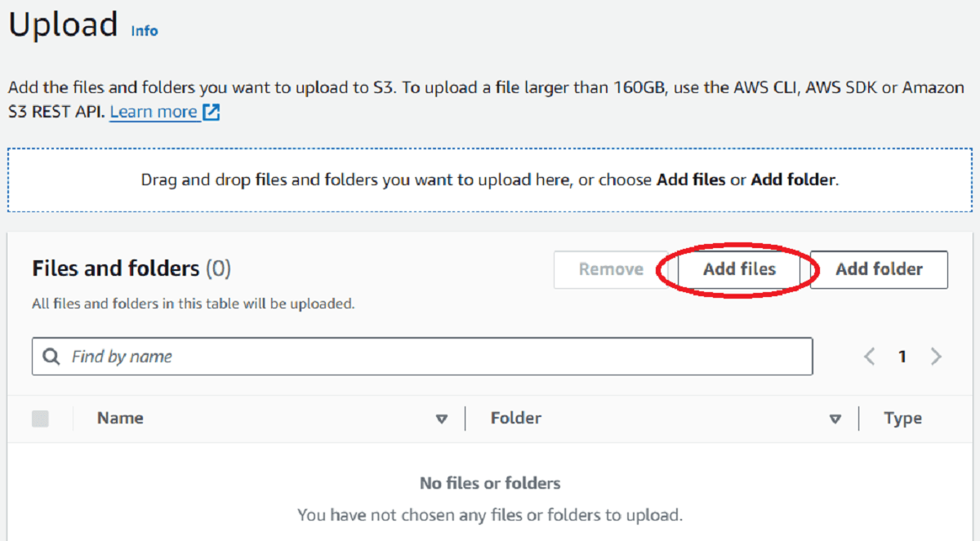980x541 pixels.
Task: Click the Add folder button
Action: click(x=879, y=269)
